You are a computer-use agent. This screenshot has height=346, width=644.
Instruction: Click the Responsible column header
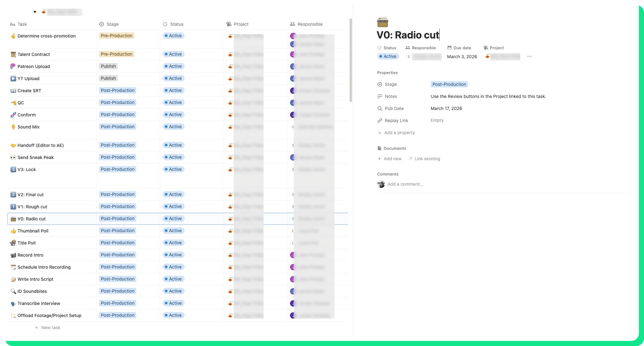click(x=310, y=24)
